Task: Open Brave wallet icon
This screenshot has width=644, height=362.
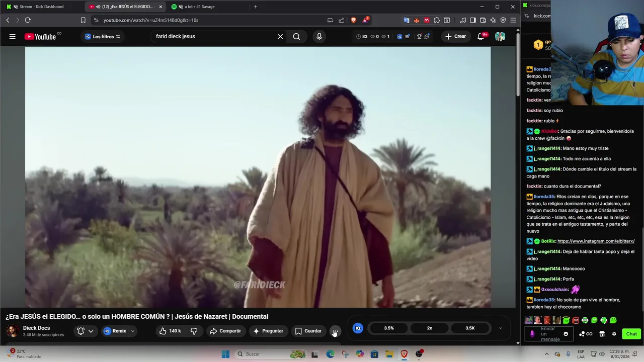Action: 483,20
